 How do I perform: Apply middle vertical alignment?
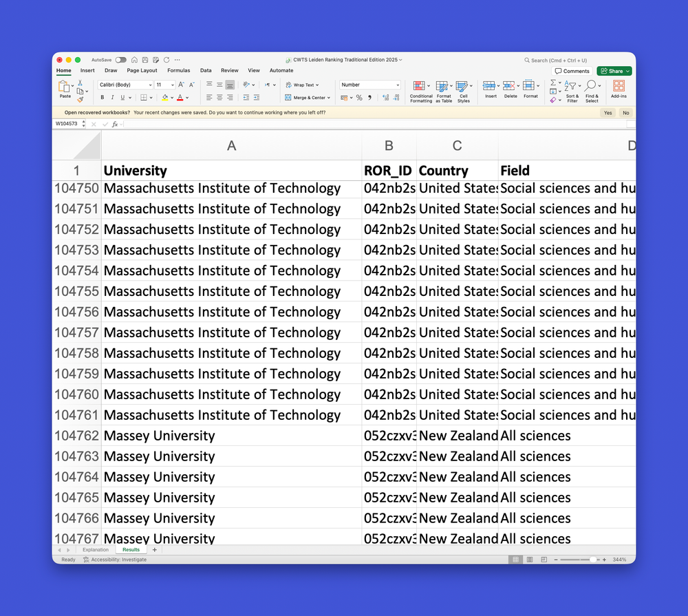(219, 84)
